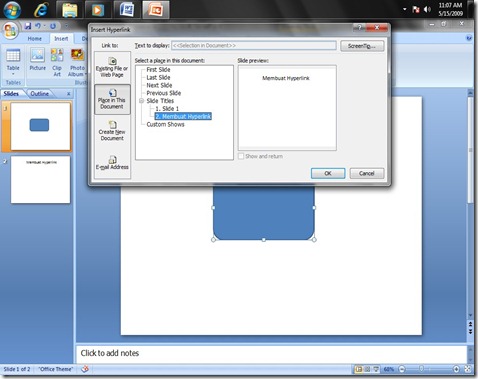The width and height of the screenshot is (478, 379).
Task: Tick the Show and return checkbox
Action: tap(241, 156)
